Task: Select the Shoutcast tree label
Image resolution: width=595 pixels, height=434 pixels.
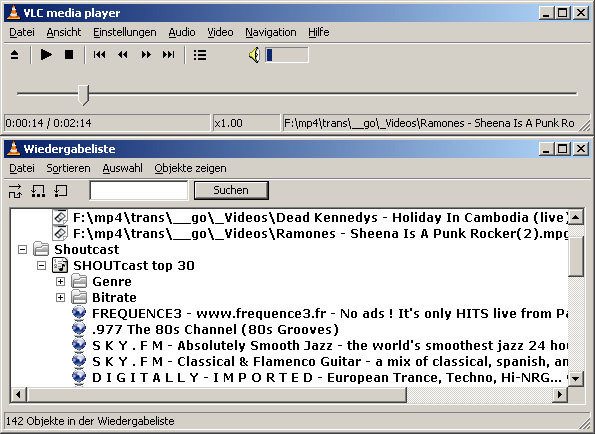Action: 87,250
